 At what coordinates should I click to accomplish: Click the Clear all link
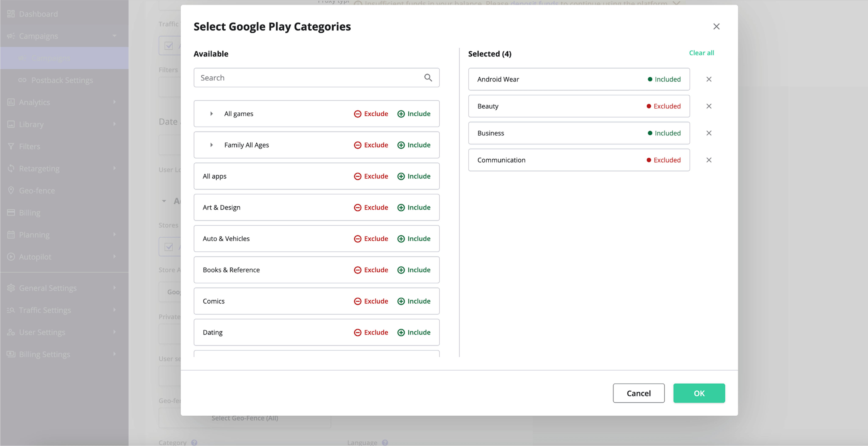pos(701,53)
